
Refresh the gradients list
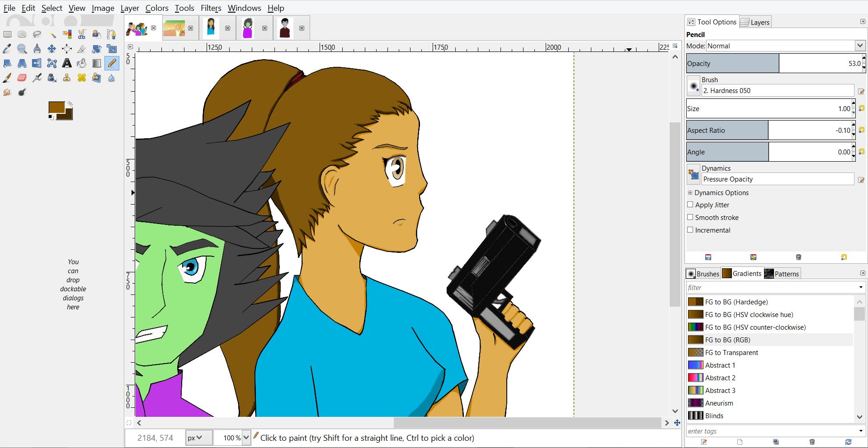click(848, 442)
